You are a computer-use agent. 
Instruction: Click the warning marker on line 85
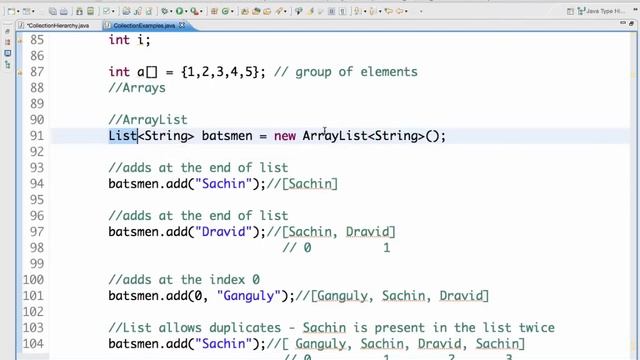(20, 40)
